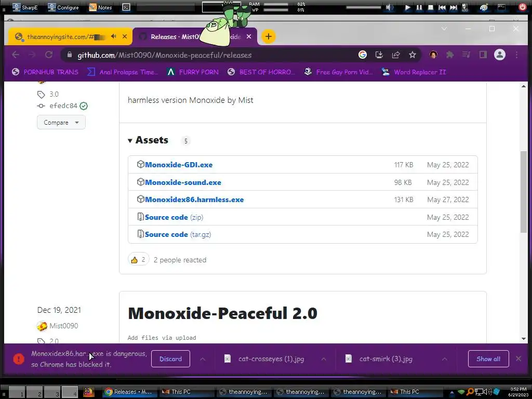Download Monoxidex86.harmless.exe

194,199
